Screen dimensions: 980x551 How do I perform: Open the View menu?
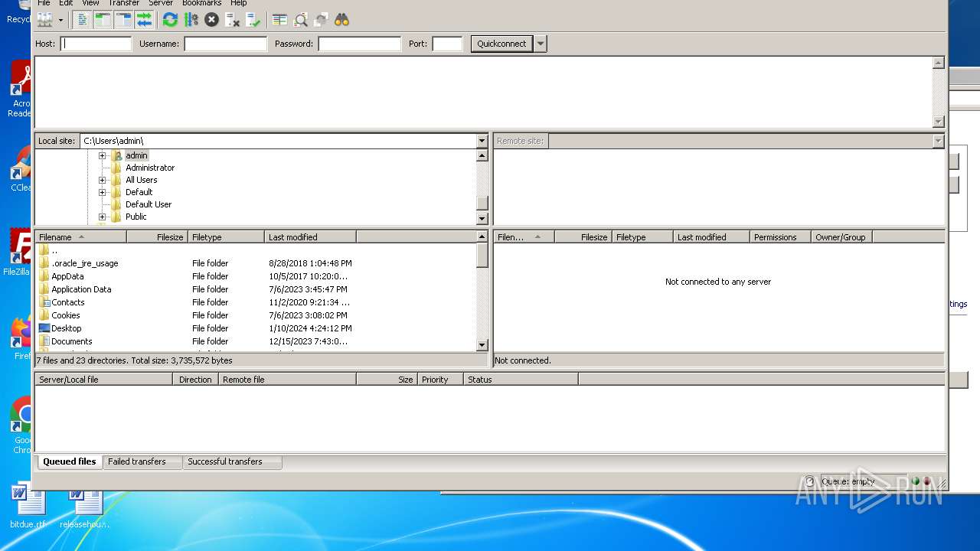pyautogui.click(x=90, y=3)
